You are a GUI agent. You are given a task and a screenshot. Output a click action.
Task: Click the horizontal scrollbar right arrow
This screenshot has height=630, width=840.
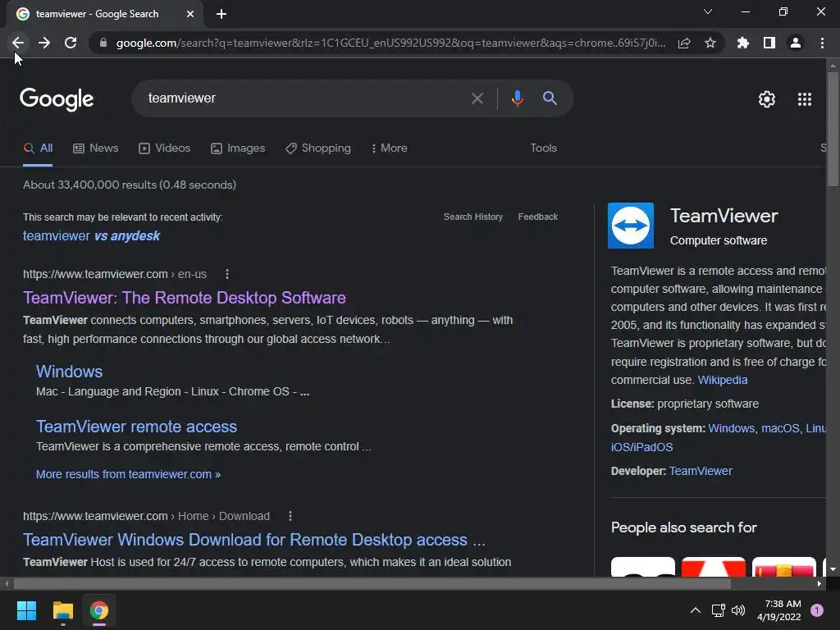(819, 584)
